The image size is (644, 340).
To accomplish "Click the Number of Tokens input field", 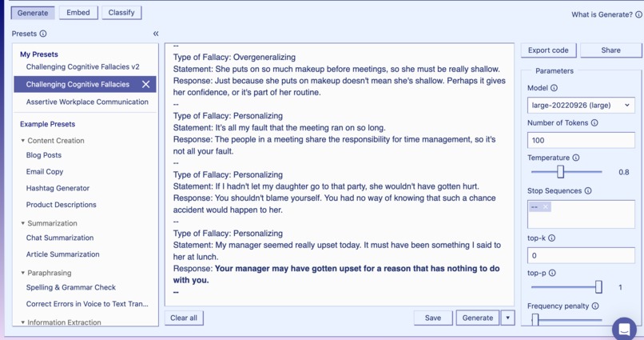I will pyautogui.click(x=581, y=140).
